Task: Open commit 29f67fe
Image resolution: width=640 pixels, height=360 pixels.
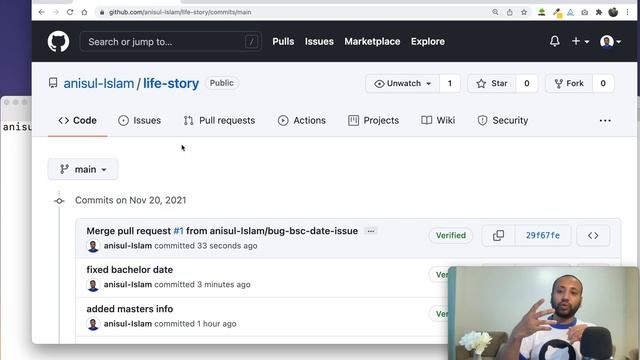Action: pos(542,236)
